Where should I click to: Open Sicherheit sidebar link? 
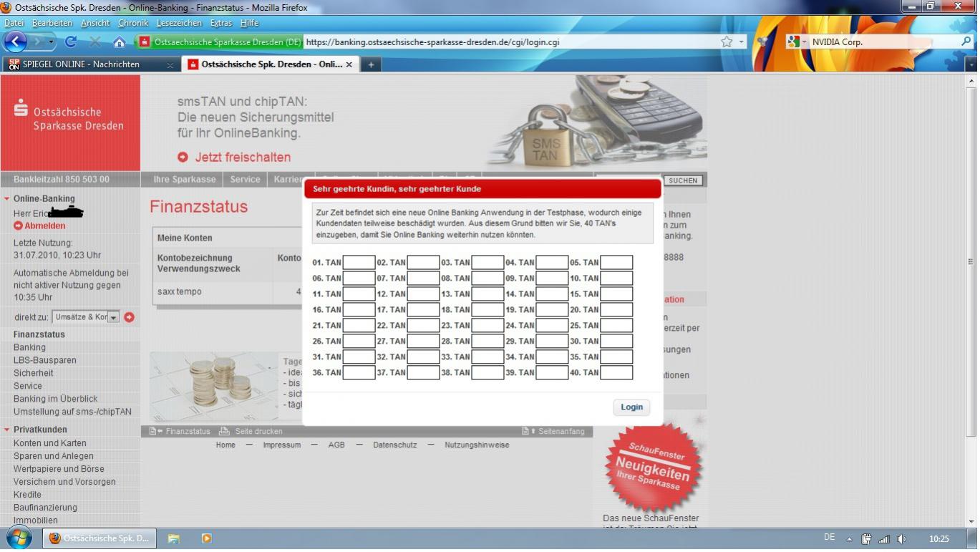click(x=33, y=373)
